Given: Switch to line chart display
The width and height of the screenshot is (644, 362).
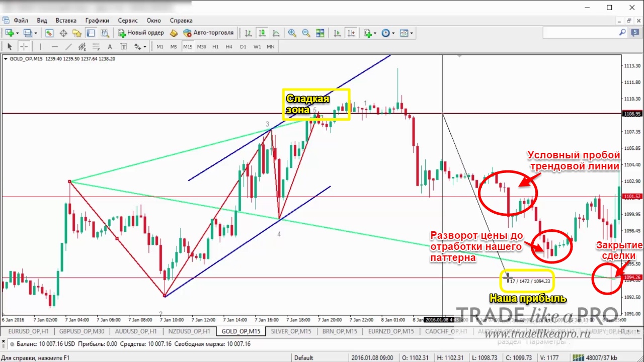Looking at the screenshot, I should click(x=276, y=33).
